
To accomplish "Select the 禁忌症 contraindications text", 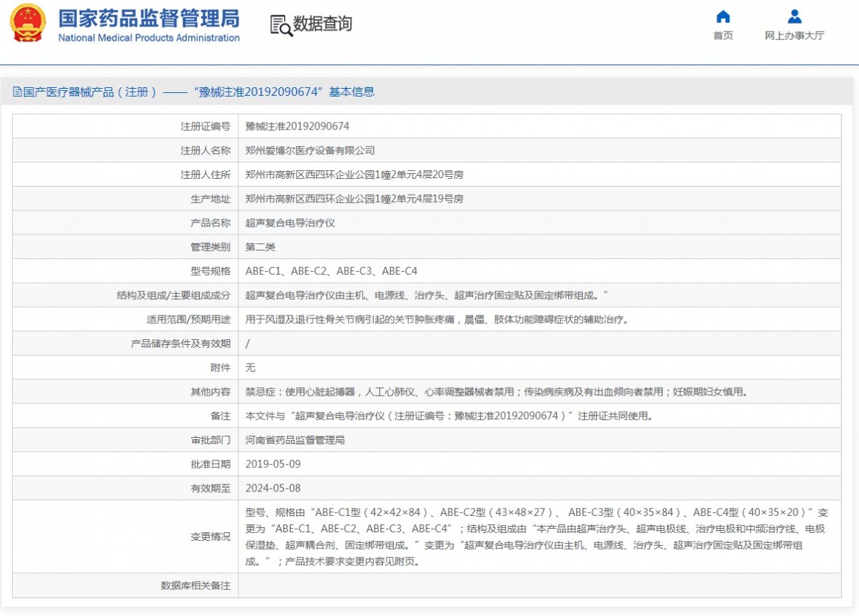I will (497, 392).
